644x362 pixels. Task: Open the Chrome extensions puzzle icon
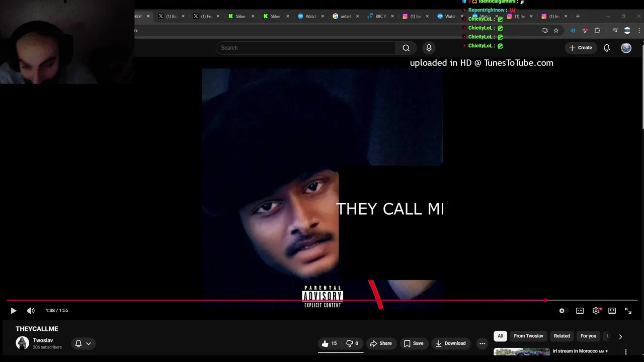coord(597,31)
